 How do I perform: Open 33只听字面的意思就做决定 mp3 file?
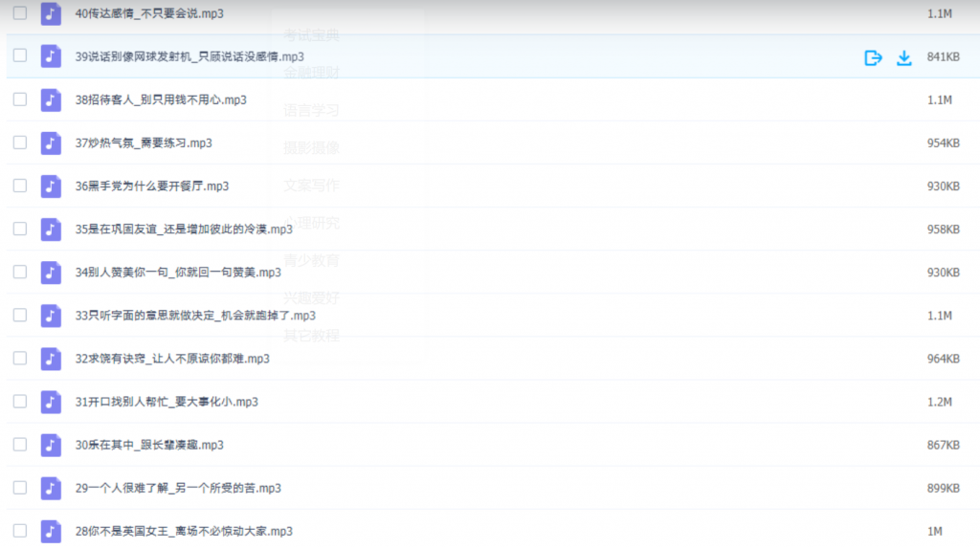pyautogui.click(x=195, y=316)
